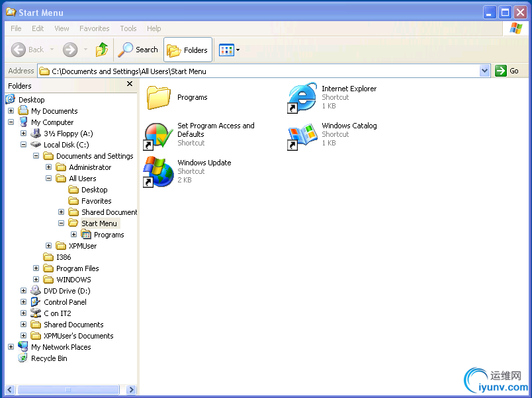The image size is (532, 398).
Task: Click the Back arrow toolbar icon
Action: (19, 50)
